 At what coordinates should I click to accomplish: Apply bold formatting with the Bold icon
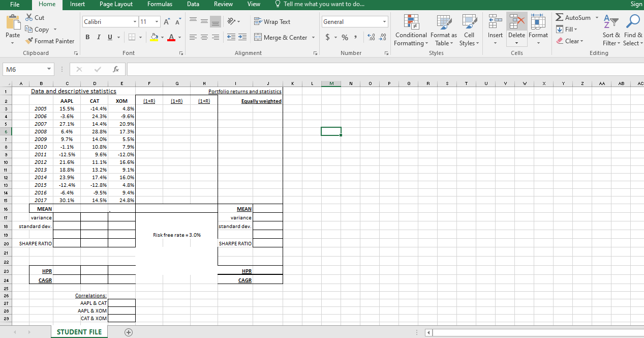coord(87,37)
